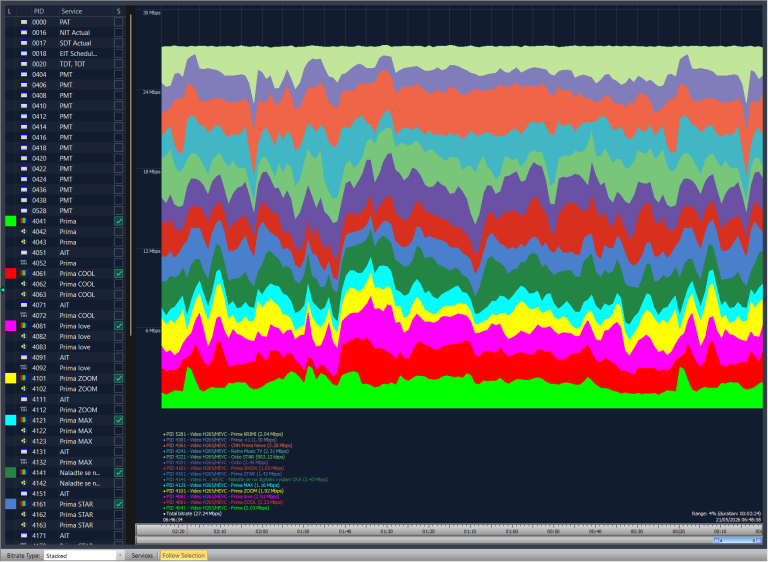Click the PID list vertical scrollbar
Screen dimensions: 768x562
coord(131,175)
